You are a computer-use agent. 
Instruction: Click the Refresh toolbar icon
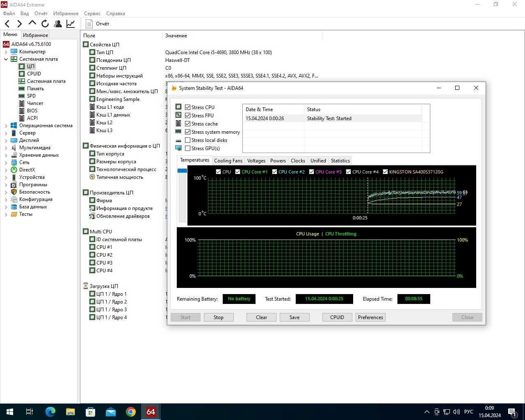[45, 24]
